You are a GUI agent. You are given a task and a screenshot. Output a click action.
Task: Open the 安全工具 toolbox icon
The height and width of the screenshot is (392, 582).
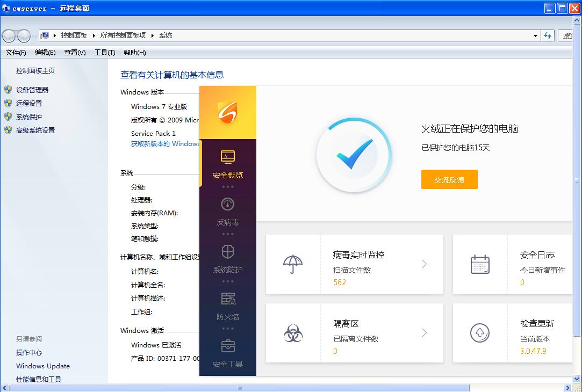click(x=228, y=346)
